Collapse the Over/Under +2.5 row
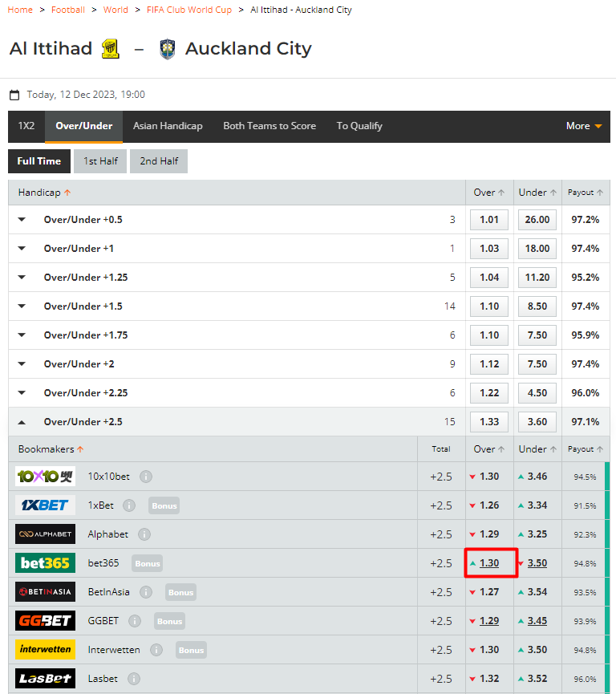 click(x=22, y=422)
